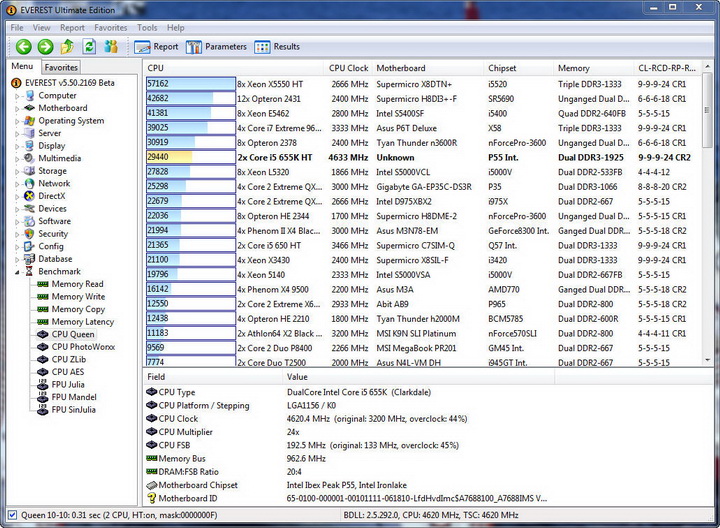Select the highlighted 29440 score bar

point(191,157)
